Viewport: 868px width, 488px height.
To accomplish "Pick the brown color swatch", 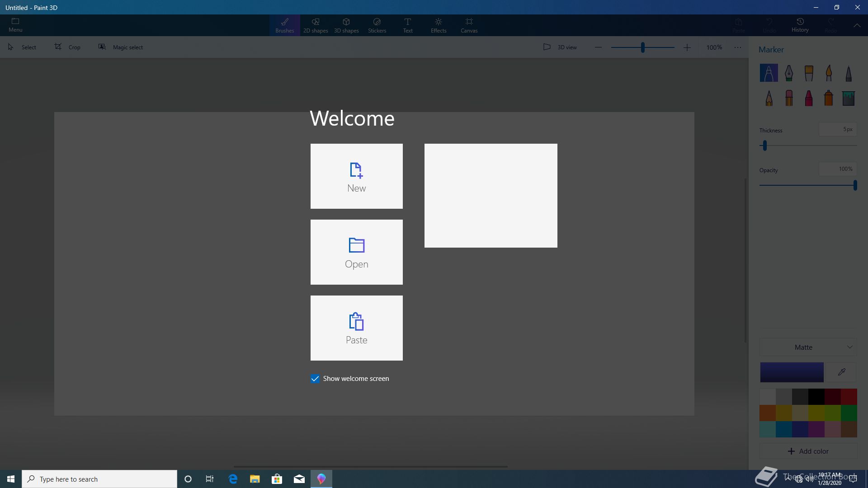I will pyautogui.click(x=849, y=429).
